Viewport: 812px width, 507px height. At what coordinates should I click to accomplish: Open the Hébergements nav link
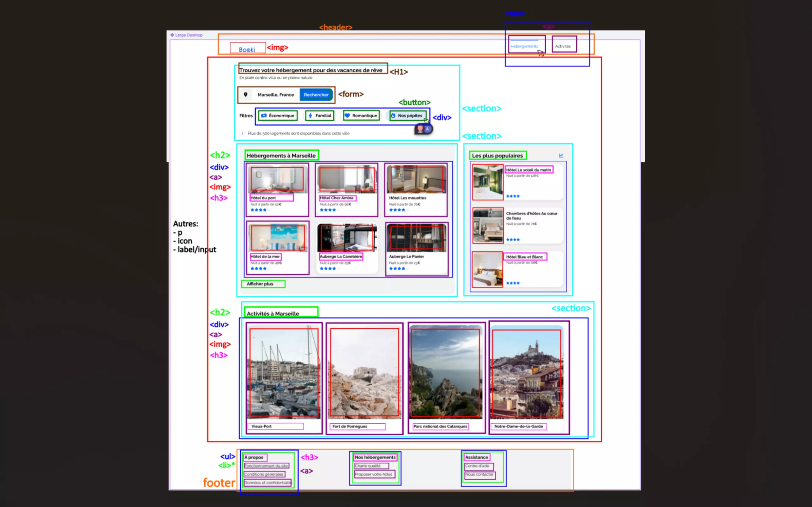tap(524, 46)
